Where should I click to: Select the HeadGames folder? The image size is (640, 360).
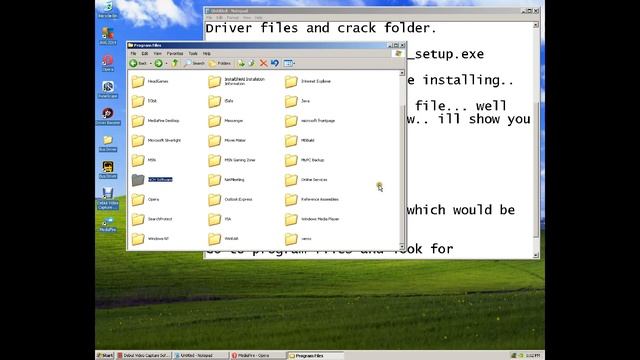click(x=150, y=82)
